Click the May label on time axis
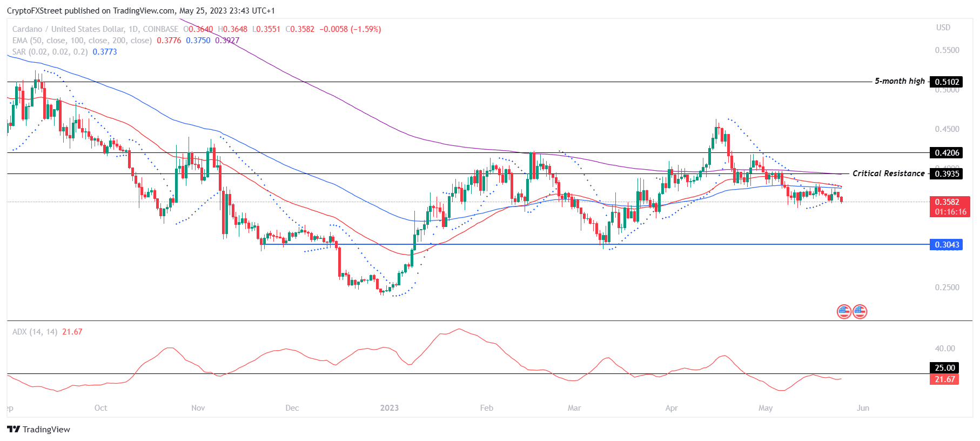The image size is (980, 441). tap(765, 408)
